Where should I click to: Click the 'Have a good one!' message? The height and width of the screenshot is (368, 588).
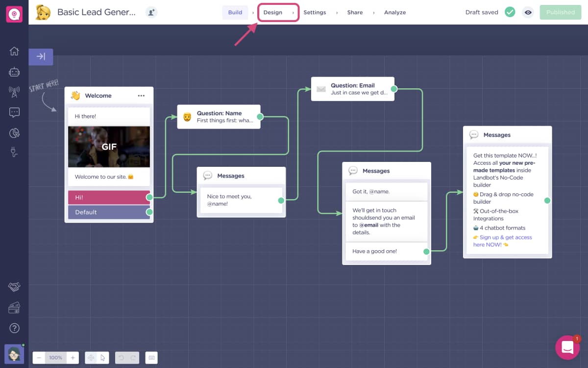[x=387, y=251]
